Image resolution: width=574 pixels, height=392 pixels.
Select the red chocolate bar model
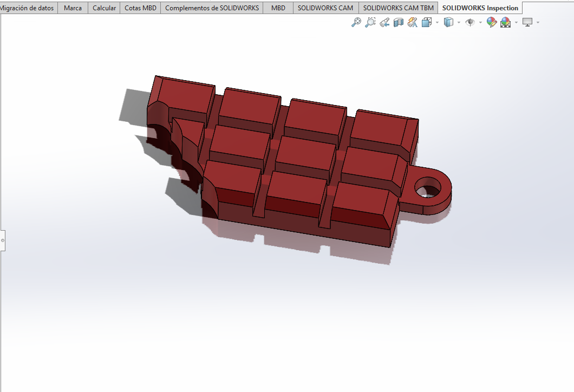(x=299, y=161)
